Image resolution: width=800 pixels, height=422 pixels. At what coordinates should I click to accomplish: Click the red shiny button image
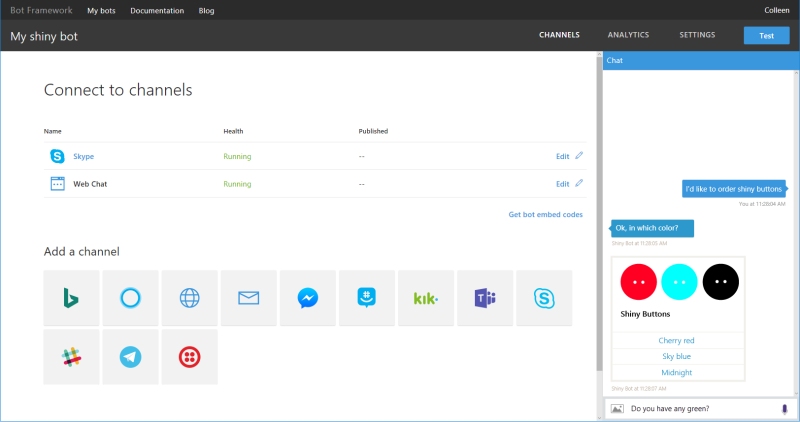point(638,282)
